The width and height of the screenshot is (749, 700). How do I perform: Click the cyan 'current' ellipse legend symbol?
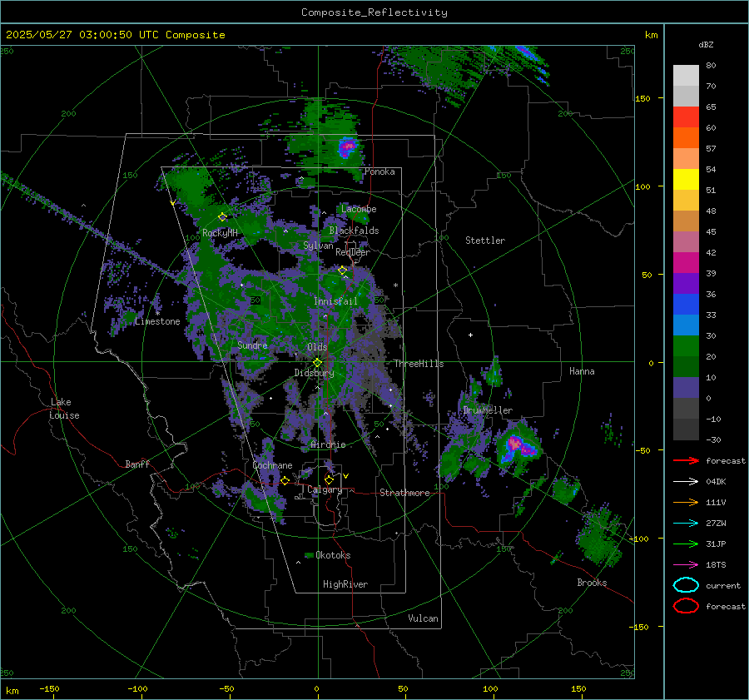coord(686,585)
